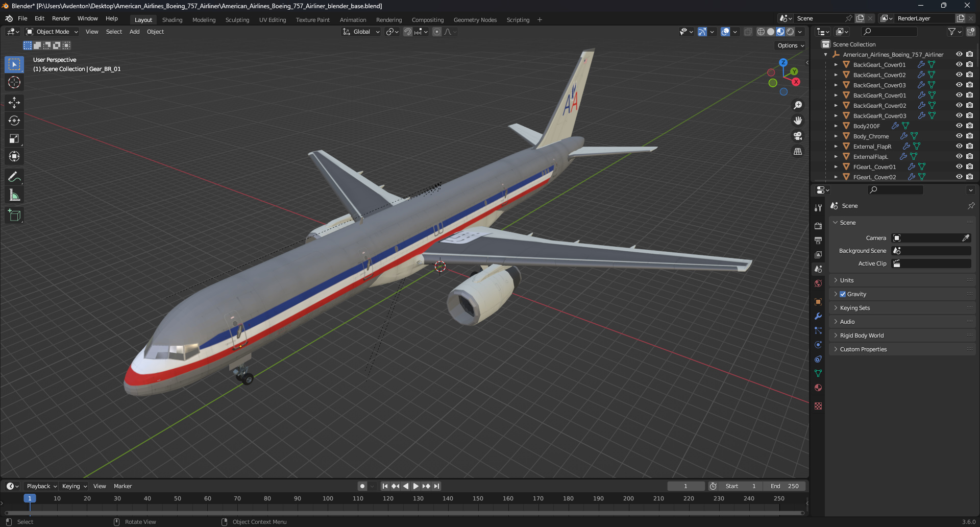The width and height of the screenshot is (980, 527).
Task: Open the Modifiers properties tab
Action: (818, 316)
